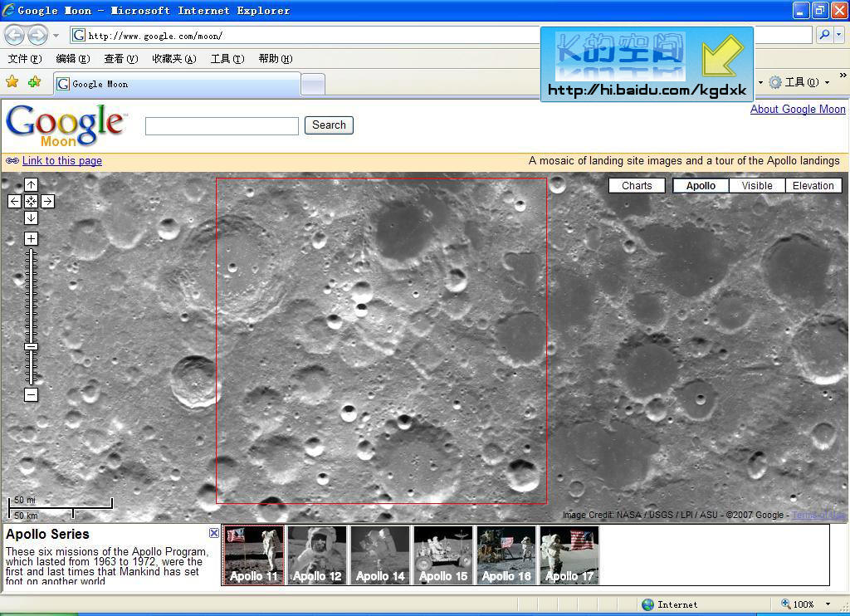The image size is (850, 616).
Task: Open the zoom level 100% dropdown
Action: 828,604
